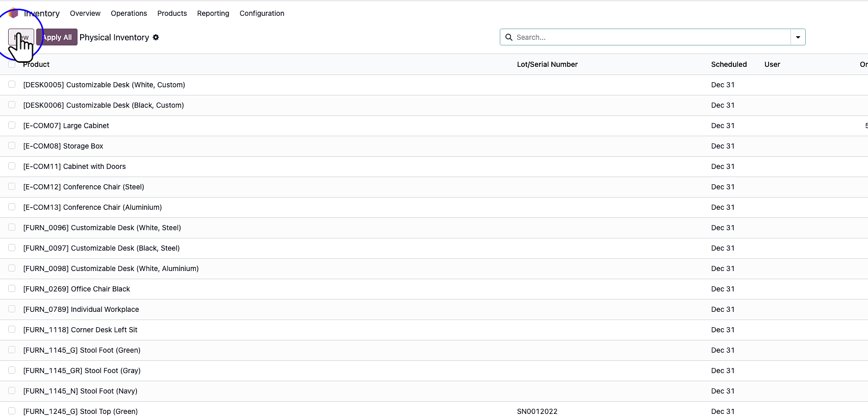Image resolution: width=868 pixels, height=418 pixels.
Task: Open the [FURN_1245_G] Stool Top (Green) row
Action: (434, 410)
